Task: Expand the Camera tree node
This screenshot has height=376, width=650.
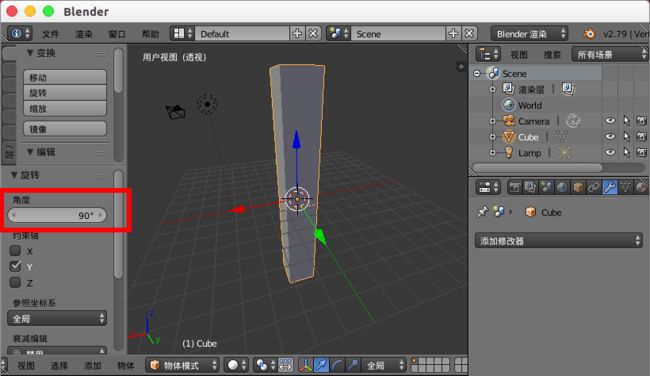Action: 492,121
